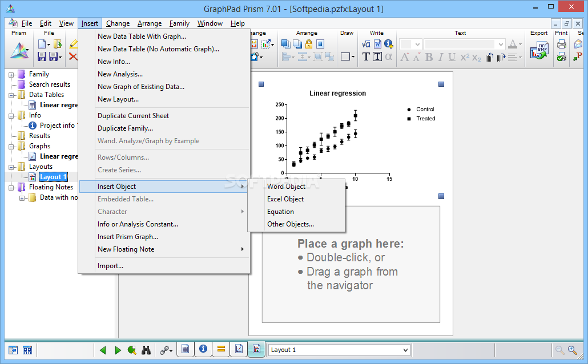Select the boxed text T tool
This screenshot has height=364, width=588.
[377, 56]
